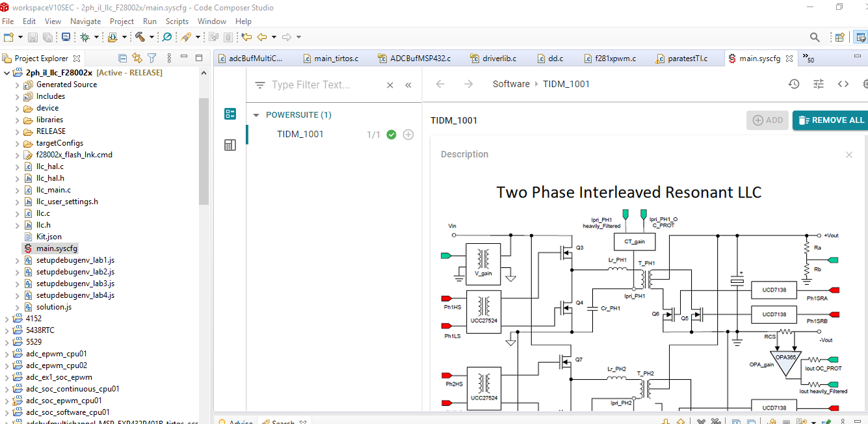The image size is (868, 424).
Task: Collapse the SysConfig module sidebar chevrons
Action: pos(408,85)
